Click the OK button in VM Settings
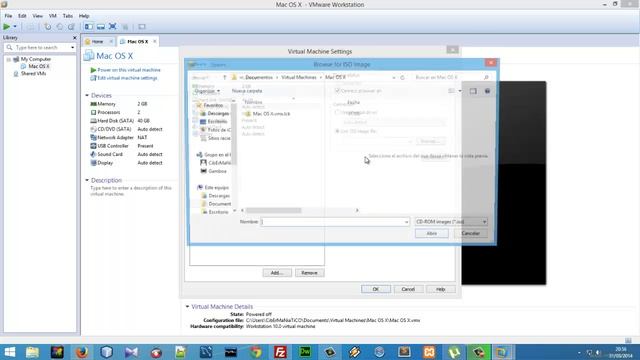The image size is (640, 360). tap(376, 289)
